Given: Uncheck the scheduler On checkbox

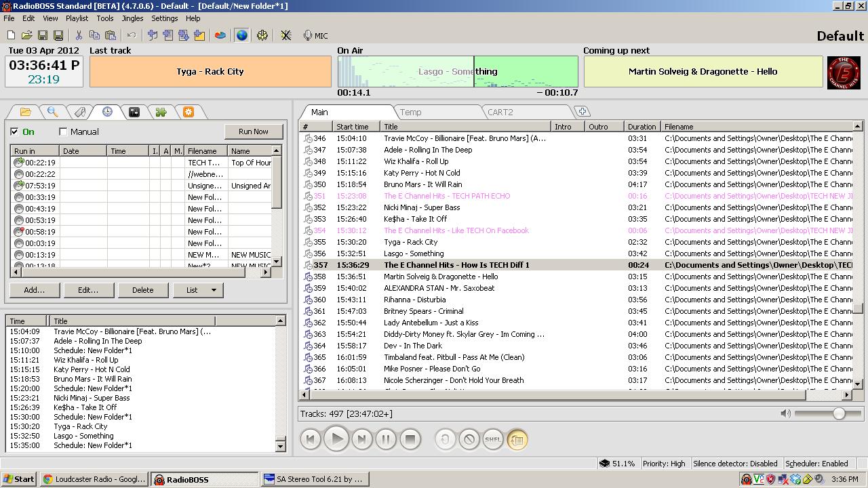Looking at the screenshot, I should coord(14,131).
